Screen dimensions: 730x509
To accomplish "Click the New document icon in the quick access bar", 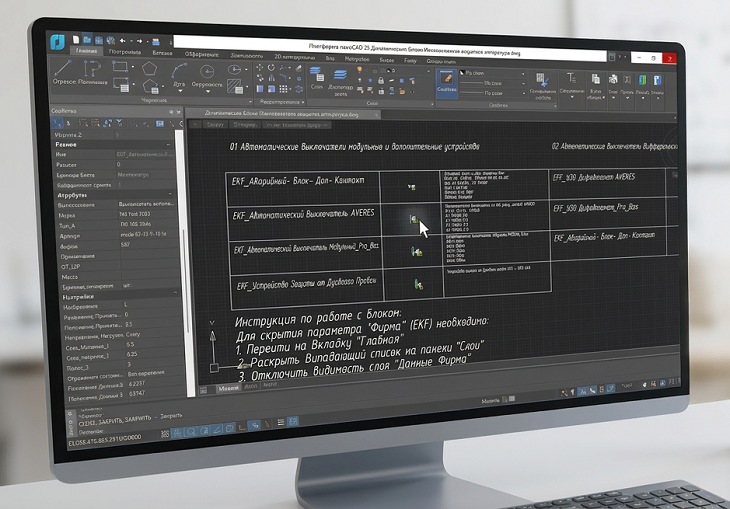I will coord(75,40).
